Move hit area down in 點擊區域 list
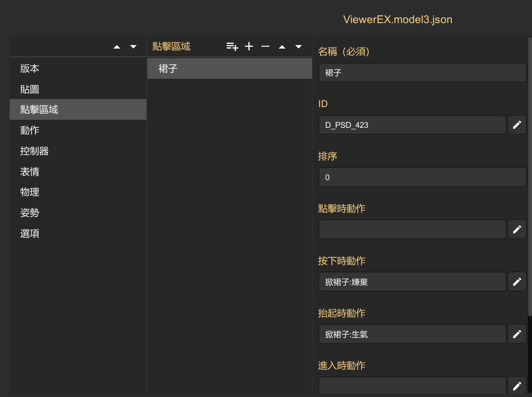 (x=298, y=47)
